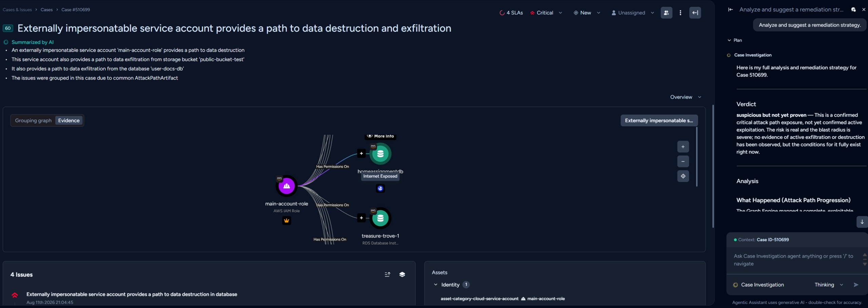The height and width of the screenshot is (308, 868).
Task: Collapse the Identity assets group
Action: point(436,285)
